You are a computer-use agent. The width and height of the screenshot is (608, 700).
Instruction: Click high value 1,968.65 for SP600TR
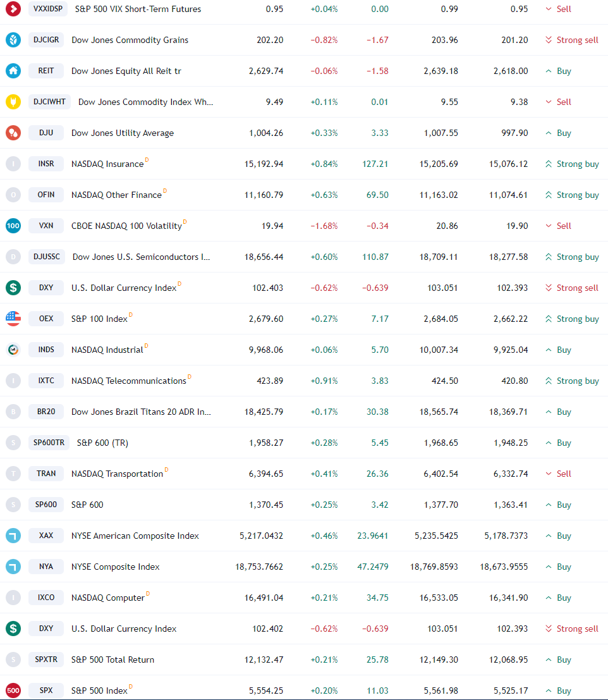click(x=441, y=443)
